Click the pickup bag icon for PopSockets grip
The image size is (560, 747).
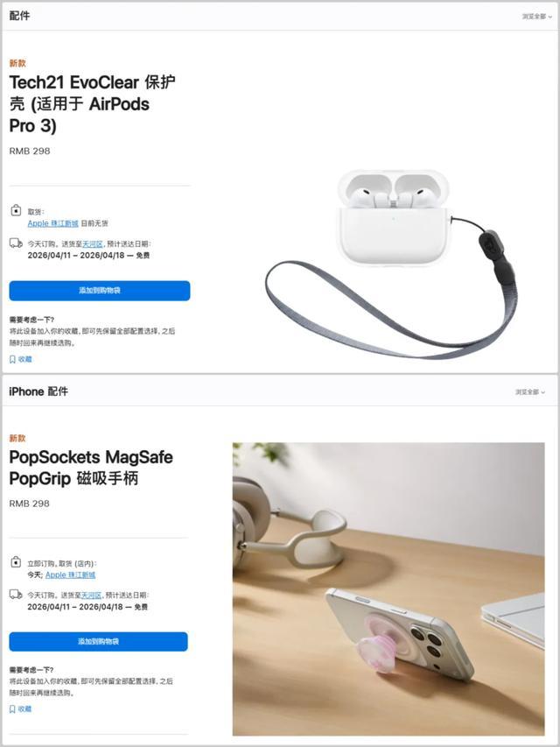(16, 562)
